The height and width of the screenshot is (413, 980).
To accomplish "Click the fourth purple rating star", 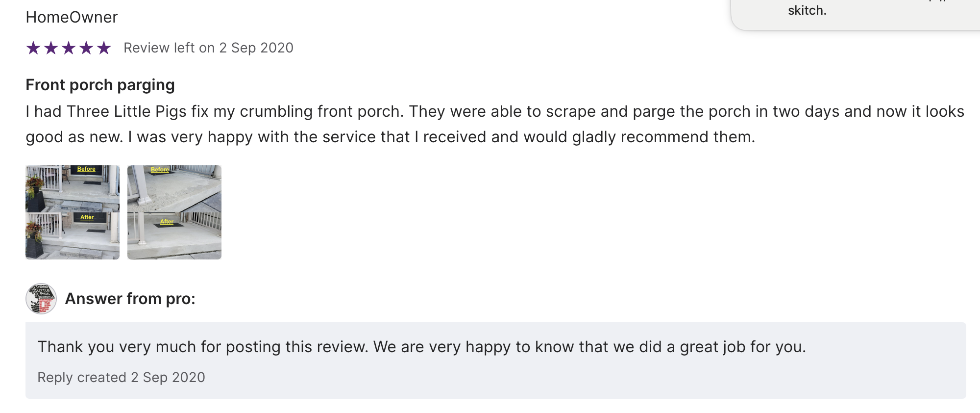I will click(86, 48).
